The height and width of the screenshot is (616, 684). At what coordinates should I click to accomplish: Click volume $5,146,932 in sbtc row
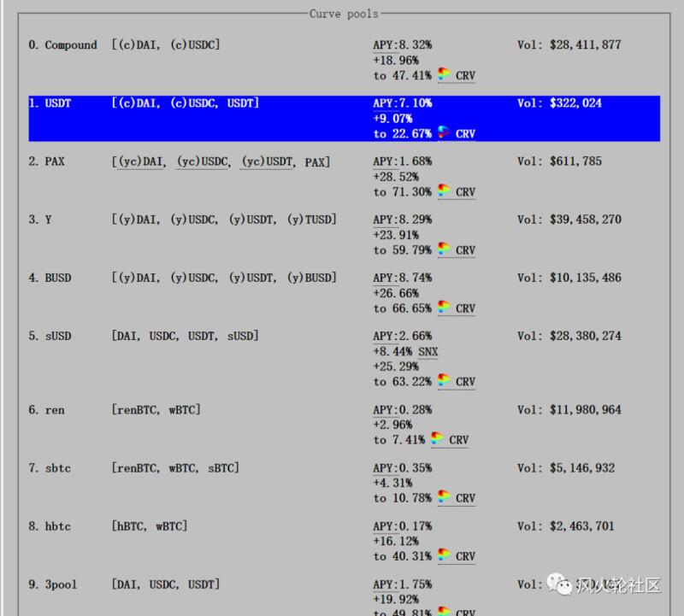coord(582,469)
